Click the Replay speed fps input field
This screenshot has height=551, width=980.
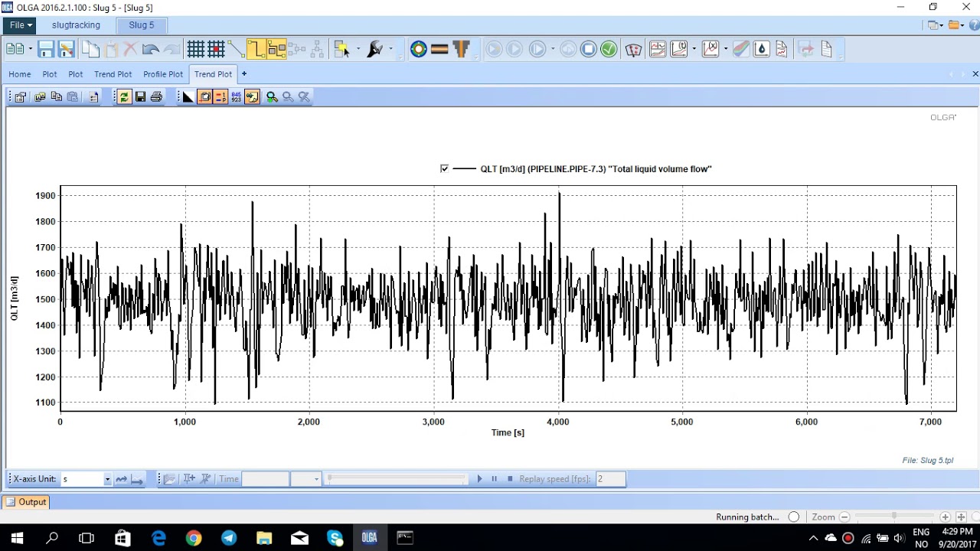pos(610,479)
